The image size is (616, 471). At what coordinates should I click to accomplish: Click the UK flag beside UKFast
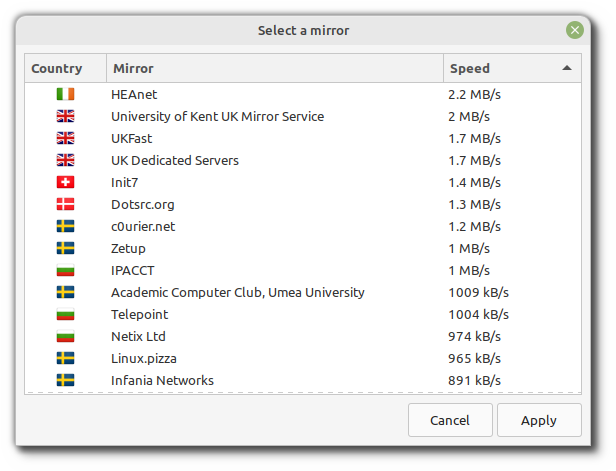[65, 138]
